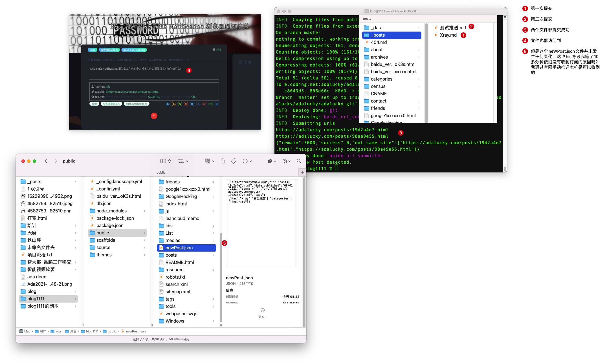
Task: Click the red reward button on blog page
Action: coord(154,116)
